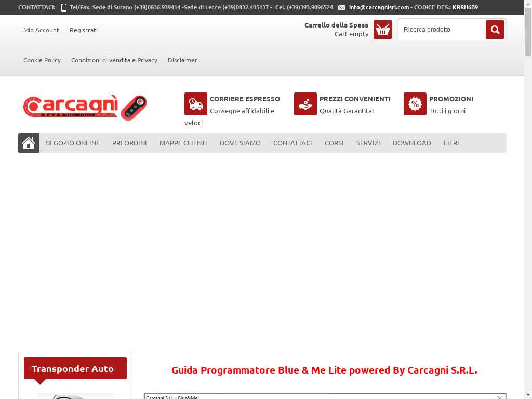Click the Registrati link
This screenshot has width=532, height=399.
(x=84, y=30)
